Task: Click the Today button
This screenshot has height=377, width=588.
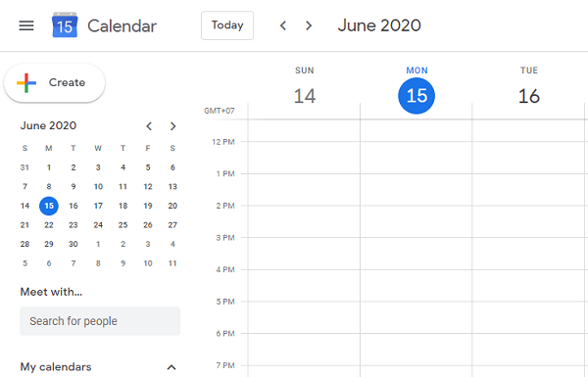Action: tap(227, 25)
